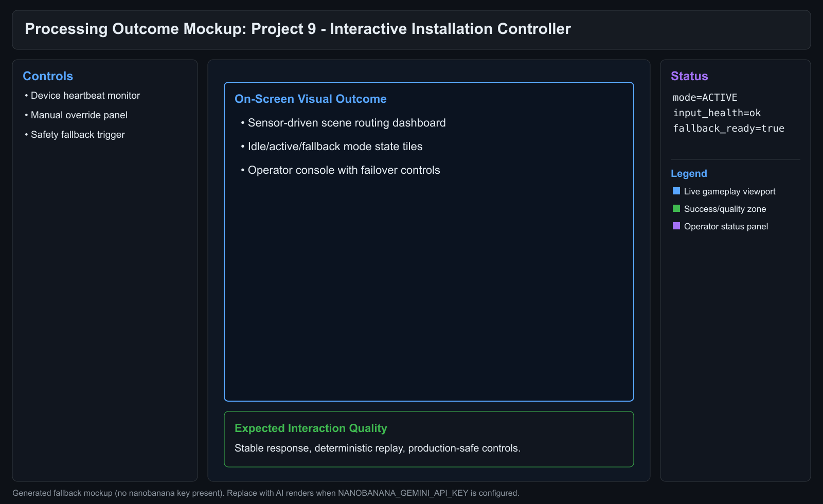Screen dimensions: 823x504
Task: Toggle input_health=ok in the Status panel
Action: pyautogui.click(x=717, y=113)
